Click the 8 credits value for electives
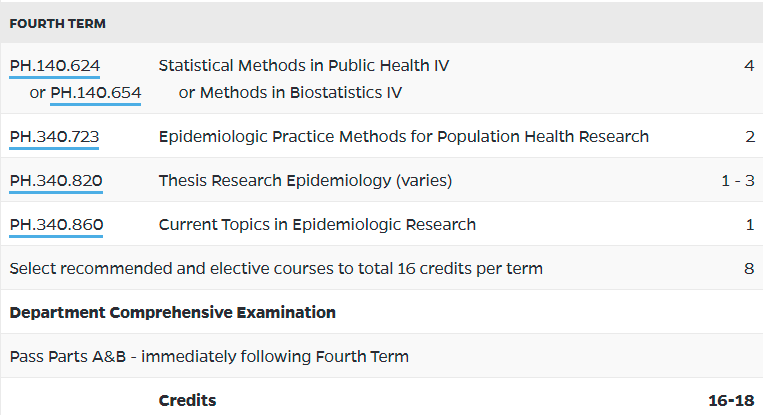Viewport: 763px width, 415px height. (x=749, y=269)
